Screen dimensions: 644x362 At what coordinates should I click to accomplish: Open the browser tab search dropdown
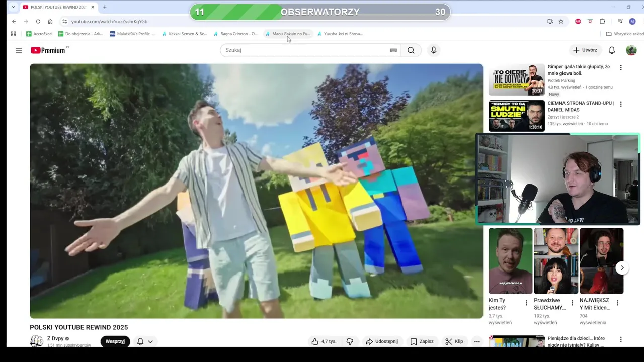coord(13,7)
